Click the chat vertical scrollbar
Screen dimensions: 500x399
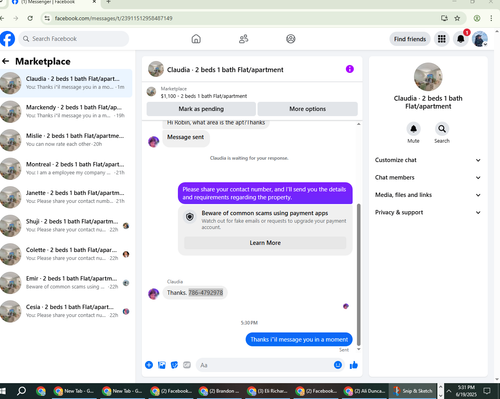click(x=359, y=274)
